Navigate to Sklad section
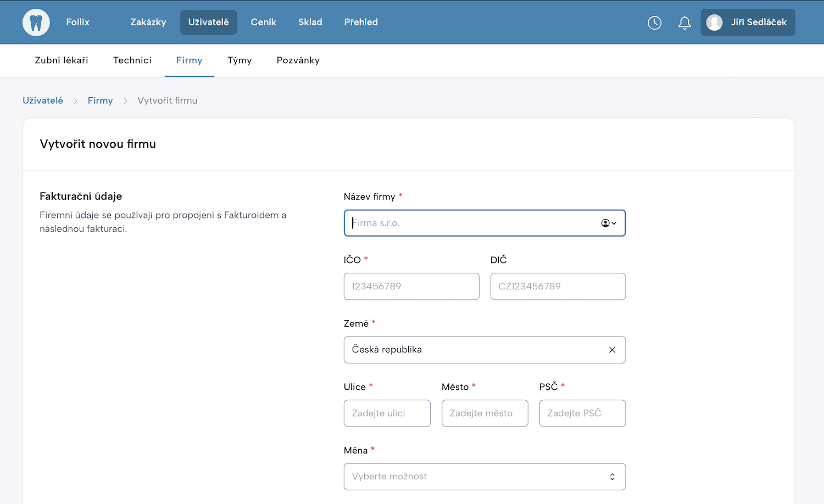824x504 pixels. [310, 23]
